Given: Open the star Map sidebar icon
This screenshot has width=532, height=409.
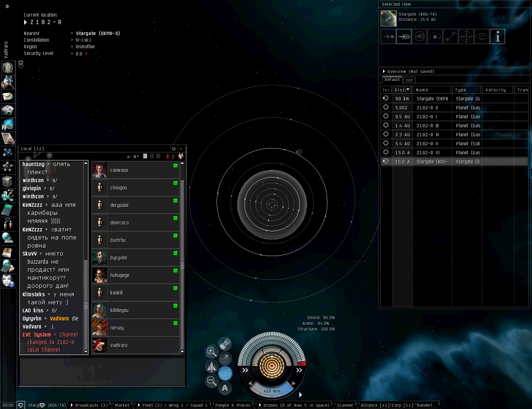Looking at the screenshot, I should 8,152.
